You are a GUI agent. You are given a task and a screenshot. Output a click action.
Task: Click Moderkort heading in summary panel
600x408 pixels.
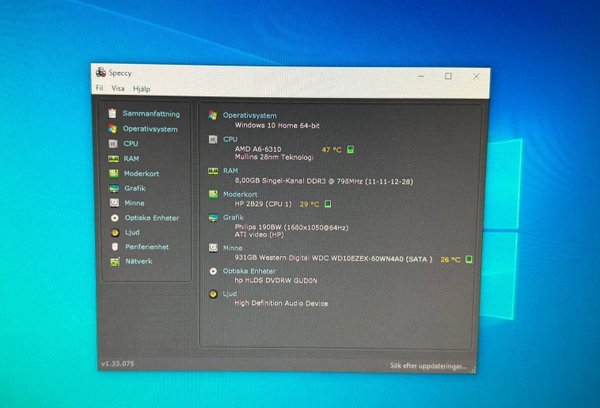(x=240, y=194)
